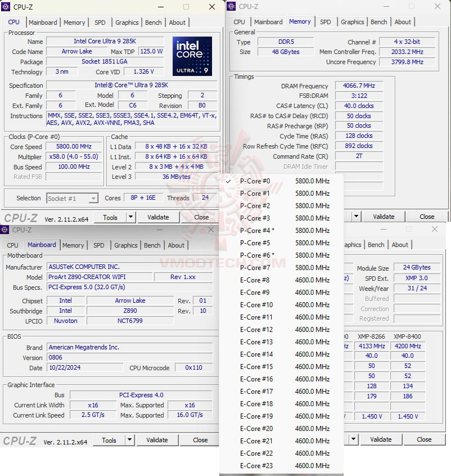Switch to Graphics tab in Mainboard window
The height and width of the screenshot is (476, 451).
(125, 245)
